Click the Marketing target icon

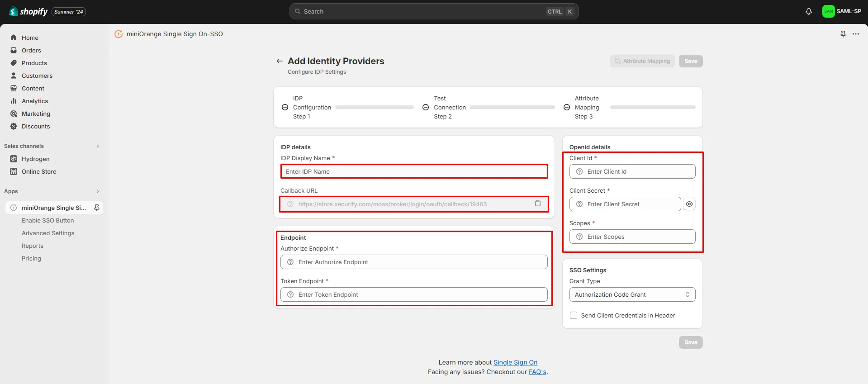pyautogui.click(x=14, y=114)
